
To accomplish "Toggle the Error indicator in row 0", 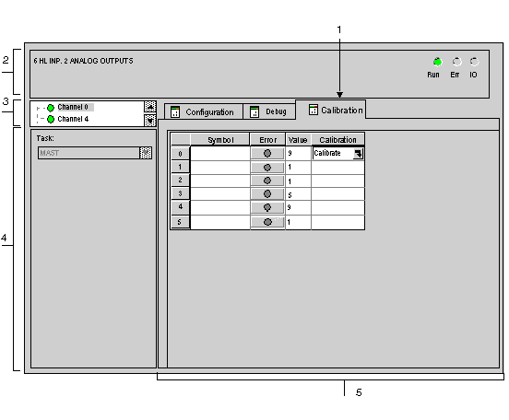I will [x=267, y=154].
